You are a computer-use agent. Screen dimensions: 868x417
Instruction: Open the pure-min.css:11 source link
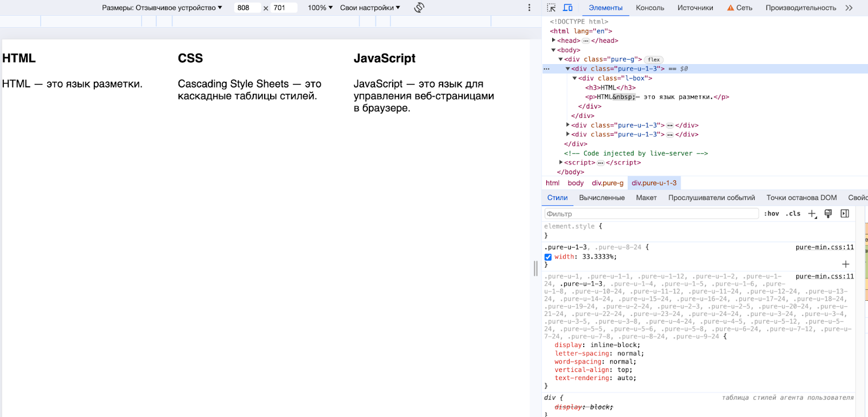[x=824, y=248]
